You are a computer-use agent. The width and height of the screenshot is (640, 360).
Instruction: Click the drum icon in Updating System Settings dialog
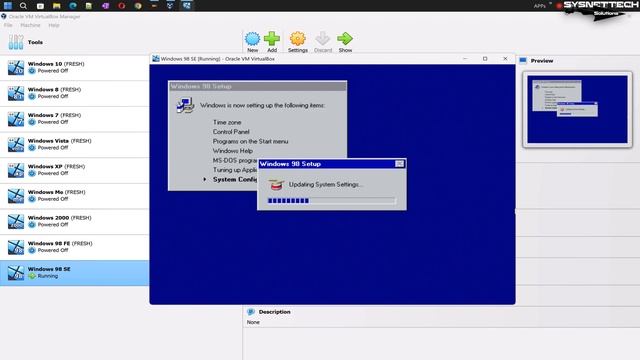point(276,184)
